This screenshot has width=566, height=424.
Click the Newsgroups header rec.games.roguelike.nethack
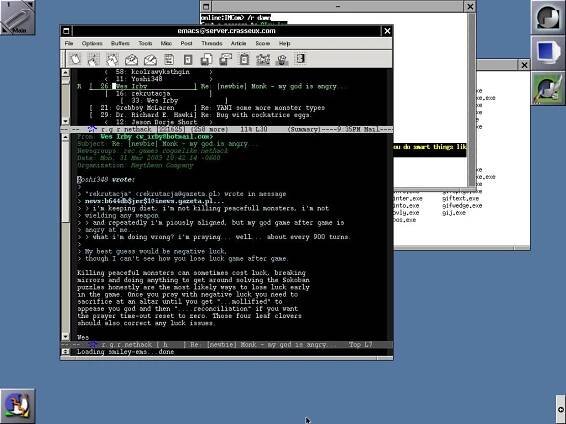153,151
